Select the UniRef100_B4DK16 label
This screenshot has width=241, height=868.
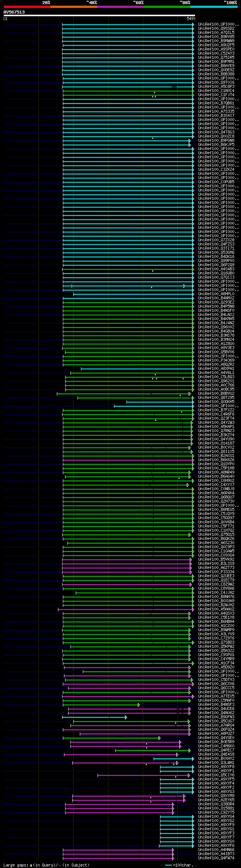(216, 256)
